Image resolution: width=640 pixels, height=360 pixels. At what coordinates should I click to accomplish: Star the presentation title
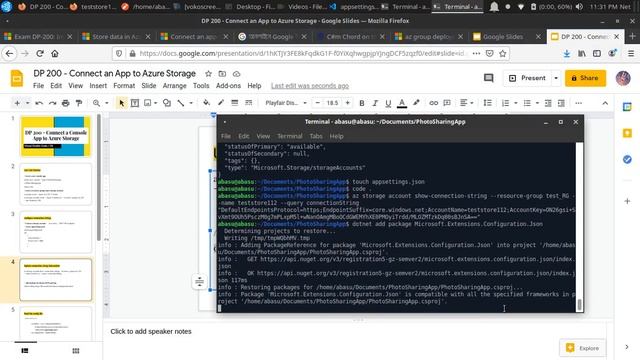tap(208, 74)
